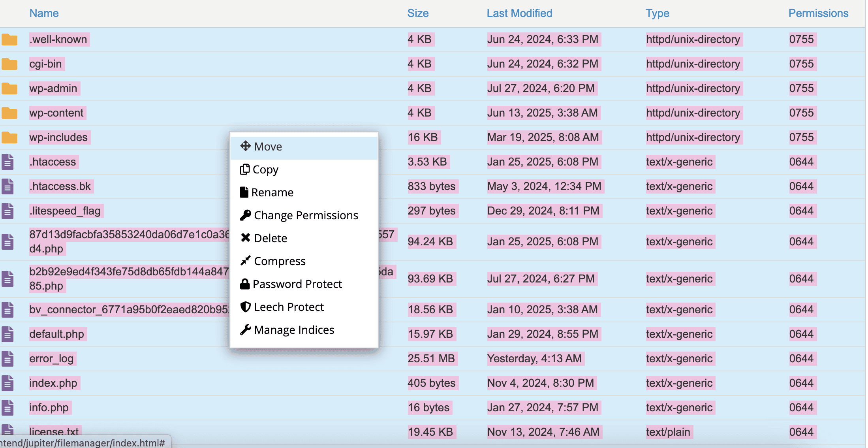Viewport: 868px width, 448px height.
Task: Choose Rename from the context menu
Action: [x=304, y=192]
